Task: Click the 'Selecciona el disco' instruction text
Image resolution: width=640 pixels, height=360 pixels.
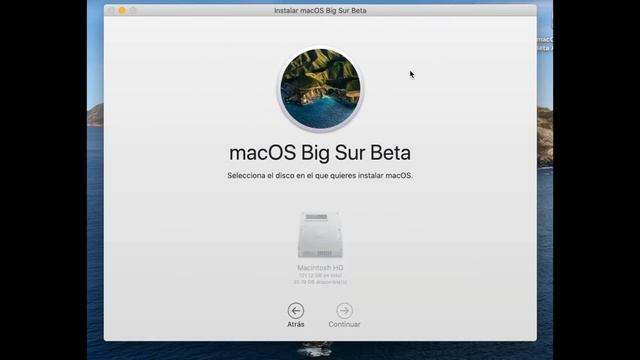Action: (x=320, y=176)
